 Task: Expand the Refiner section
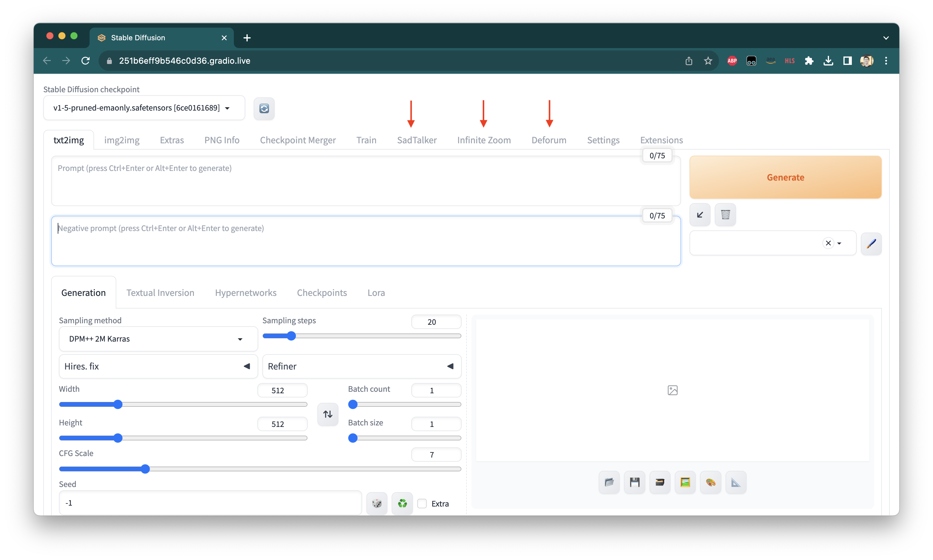click(361, 366)
